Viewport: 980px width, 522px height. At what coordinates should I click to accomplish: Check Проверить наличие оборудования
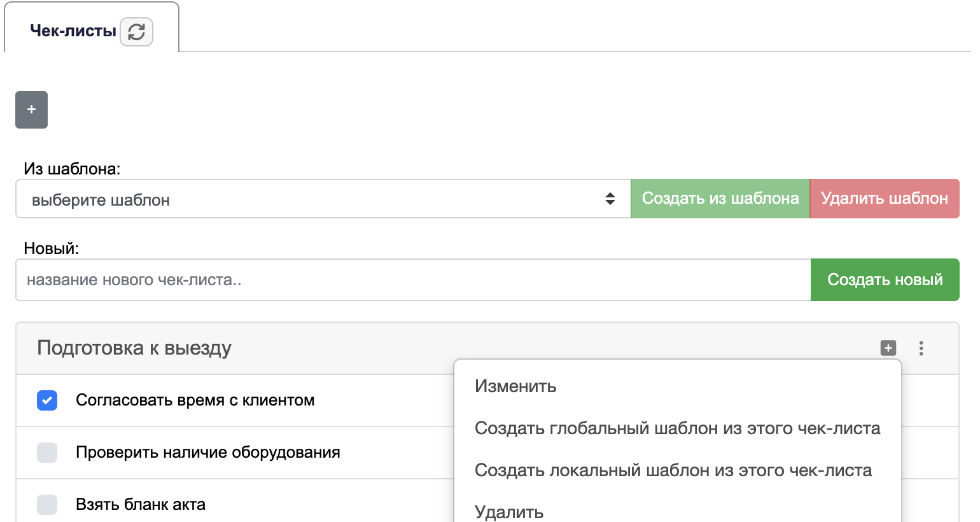point(47,453)
